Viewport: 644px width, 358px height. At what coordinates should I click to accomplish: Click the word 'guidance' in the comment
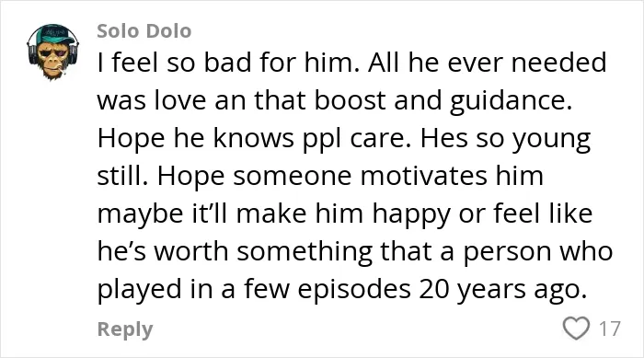(511, 101)
